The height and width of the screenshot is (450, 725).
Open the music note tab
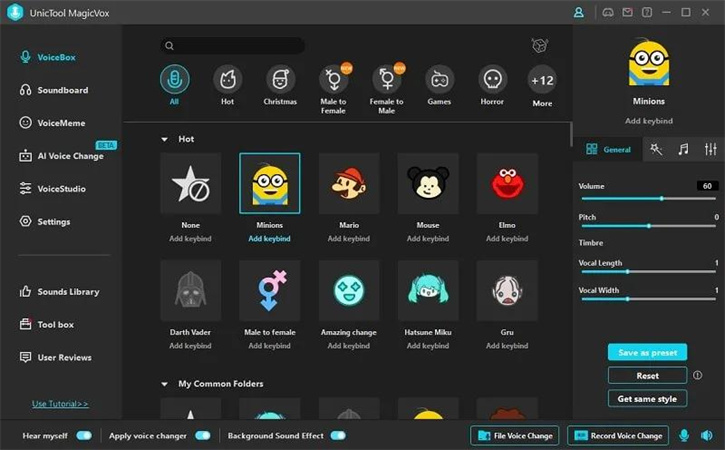683,149
